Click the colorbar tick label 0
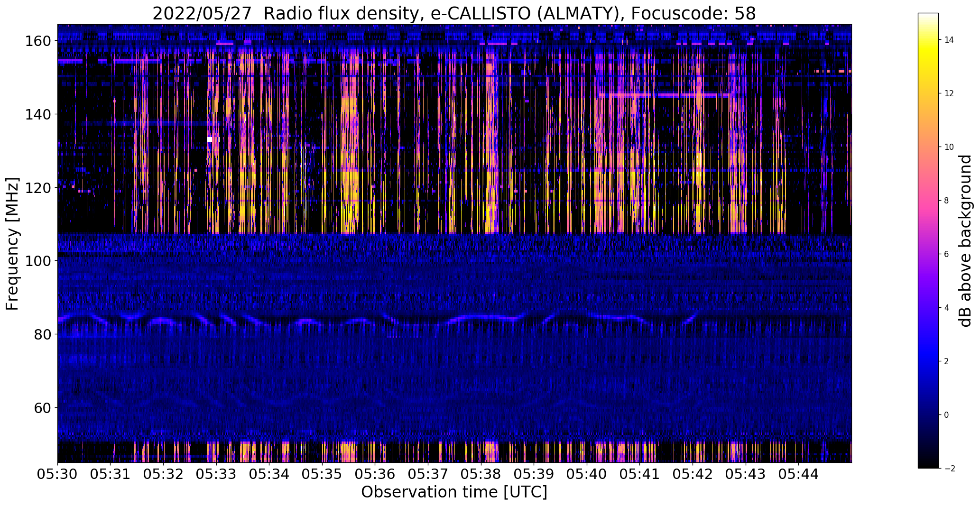 (947, 415)
